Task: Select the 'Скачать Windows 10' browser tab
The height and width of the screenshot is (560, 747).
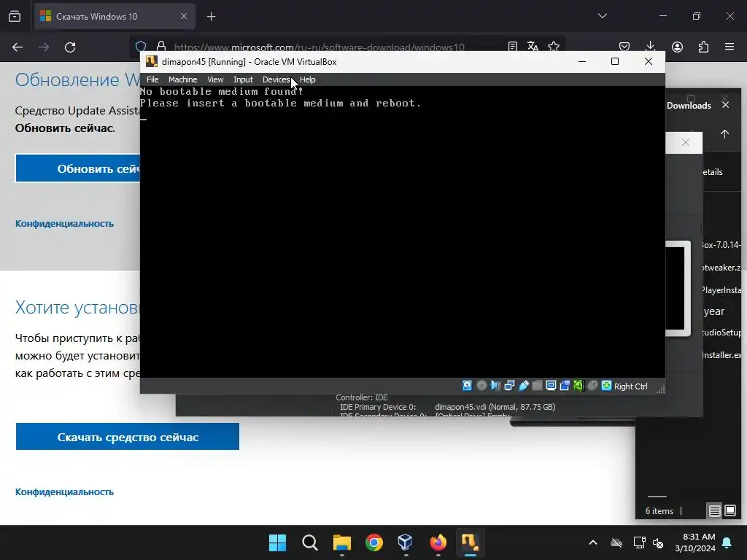Action: pos(115,17)
